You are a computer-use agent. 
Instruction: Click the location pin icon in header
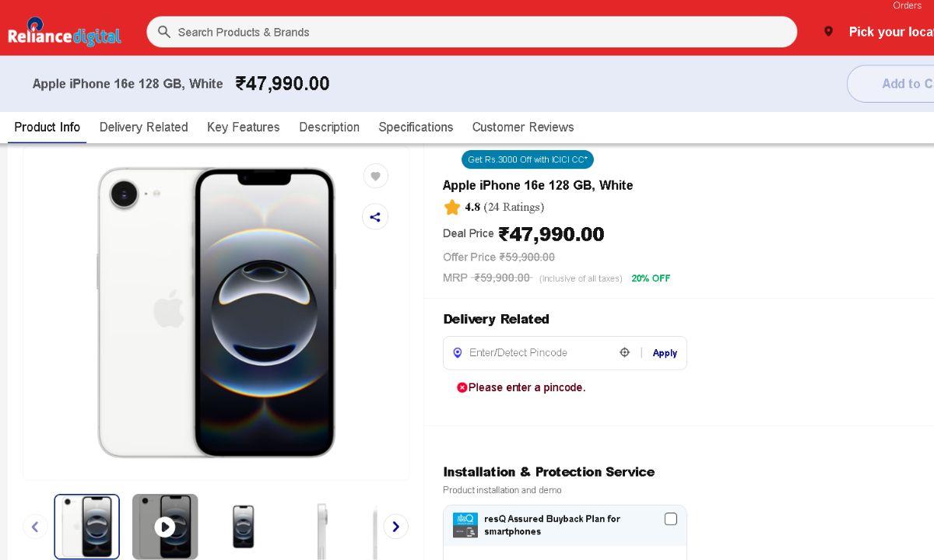(x=828, y=32)
